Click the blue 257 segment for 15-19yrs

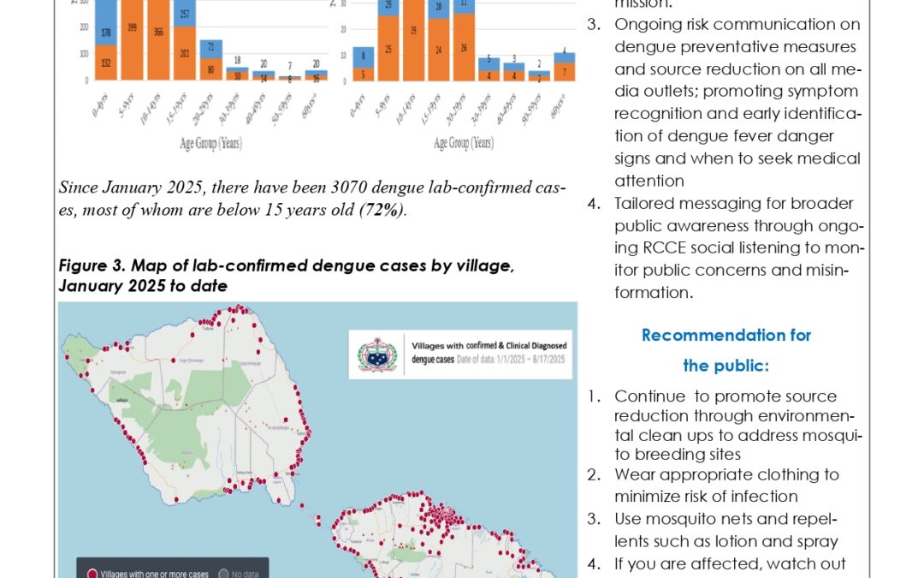click(184, 15)
